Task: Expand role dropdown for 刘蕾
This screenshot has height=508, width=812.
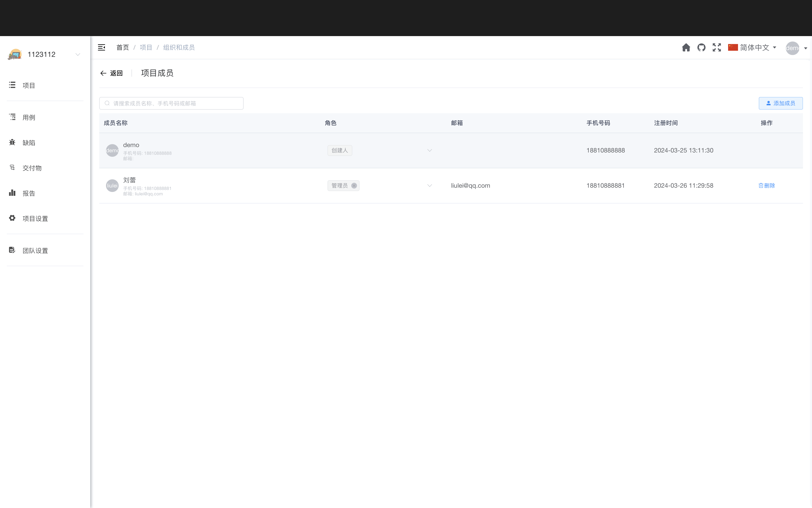Action: (429, 185)
